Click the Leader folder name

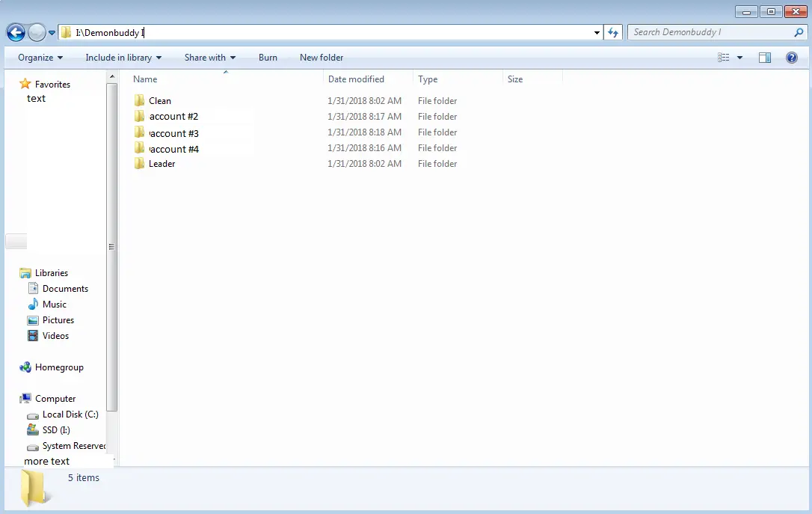tap(162, 164)
